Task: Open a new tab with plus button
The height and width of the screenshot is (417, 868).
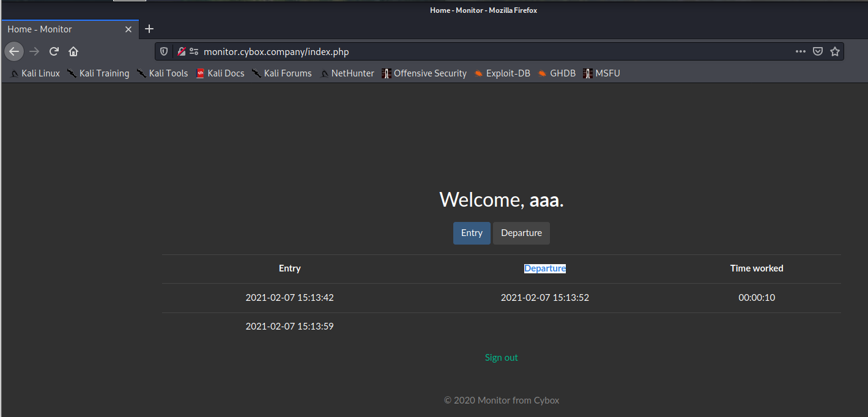Action: [x=149, y=29]
